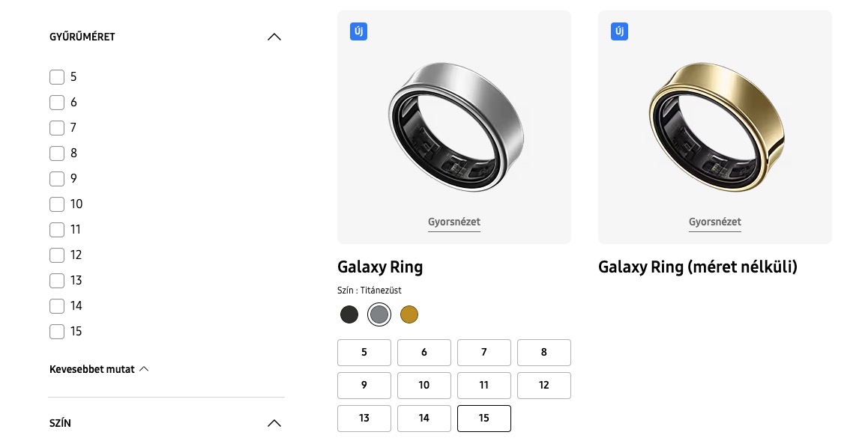Click the Új badge on gold Galaxy Ring

point(619,31)
